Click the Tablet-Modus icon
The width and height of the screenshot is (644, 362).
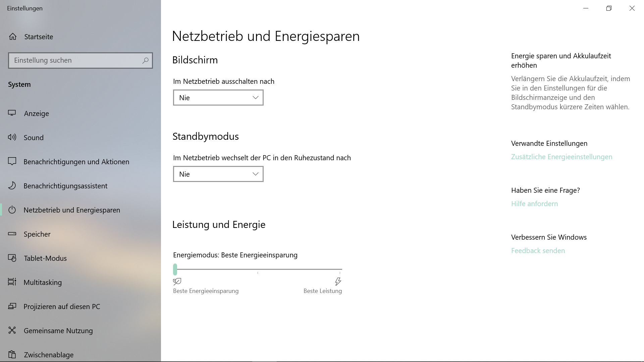[12, 258]
